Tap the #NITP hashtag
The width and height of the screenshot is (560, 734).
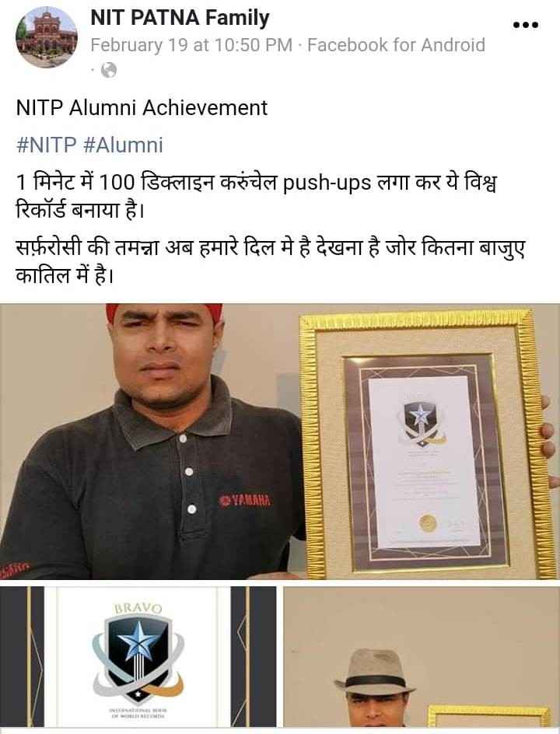click(46, 145)
